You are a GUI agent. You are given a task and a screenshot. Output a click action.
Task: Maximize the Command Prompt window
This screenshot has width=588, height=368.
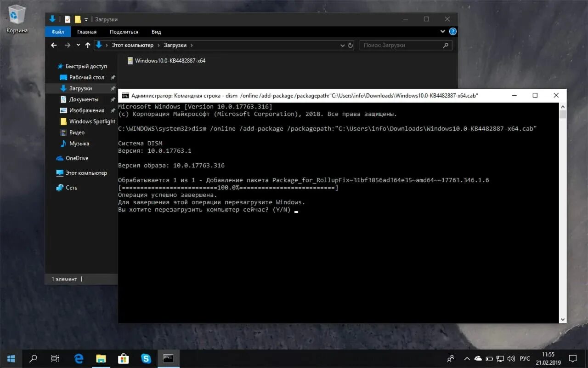(x=535, y=95)
